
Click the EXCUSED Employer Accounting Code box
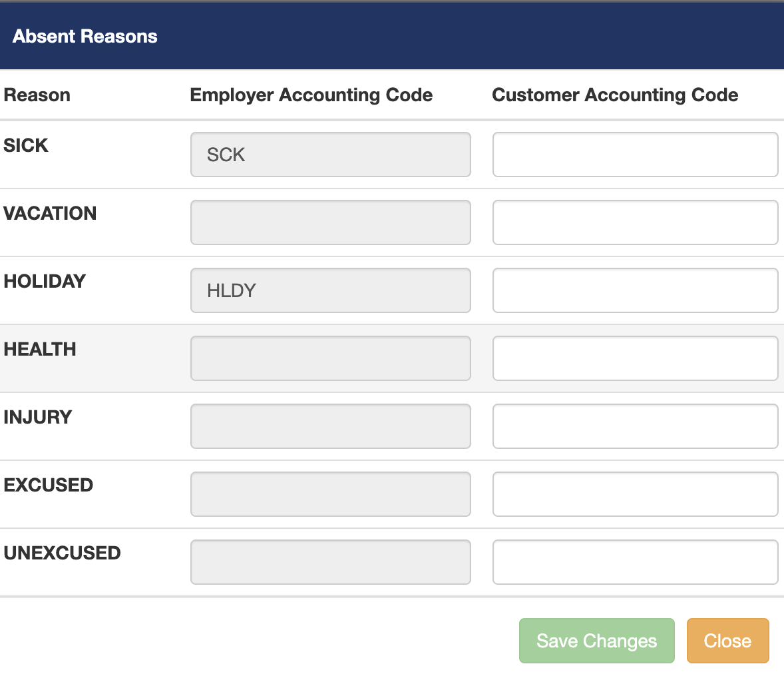pyautogui.click(x=330, y=494)
